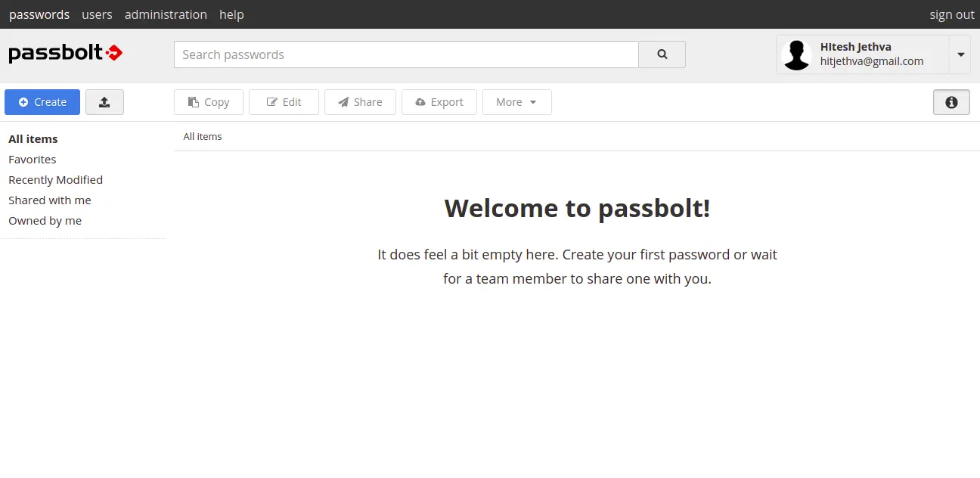Click the upload import icon button
This screenshot has height=478, width=980.
pyautogui.click(x=104, y=102)
